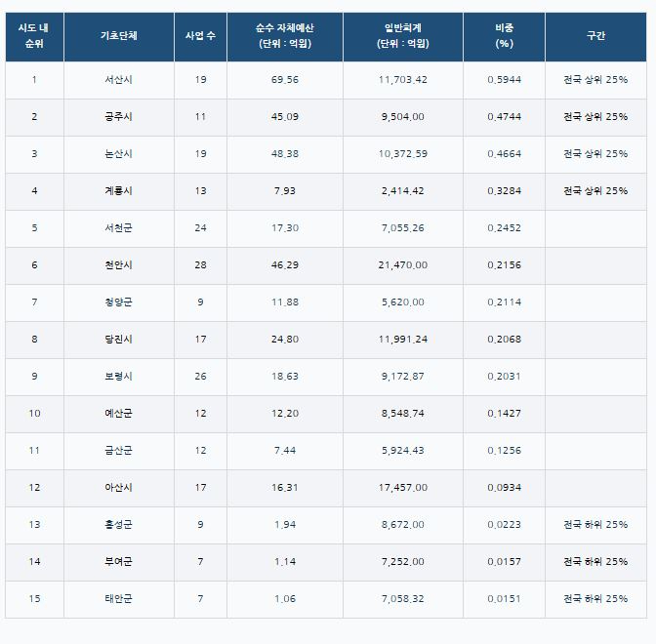
Task: Click the ratio value 0.2068
Action: click(504, 340)
